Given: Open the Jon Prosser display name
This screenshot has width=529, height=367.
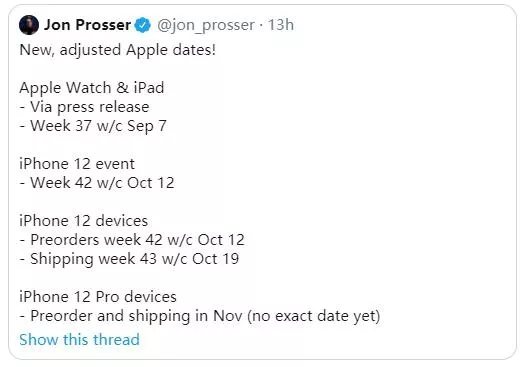Looking at the screenshot, I should pos(87,25).
